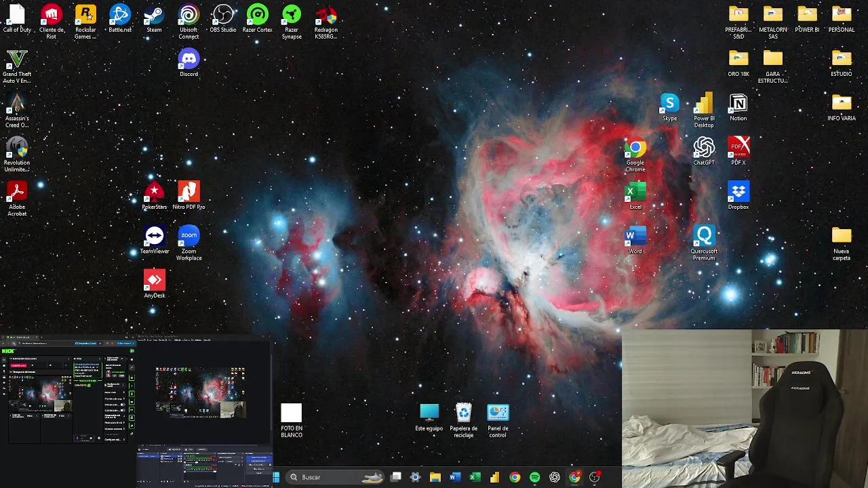Open the Windows Start menu button
The height and width of the screenshot is (488, 868).
pyautogui.click(x=277, y=477)
